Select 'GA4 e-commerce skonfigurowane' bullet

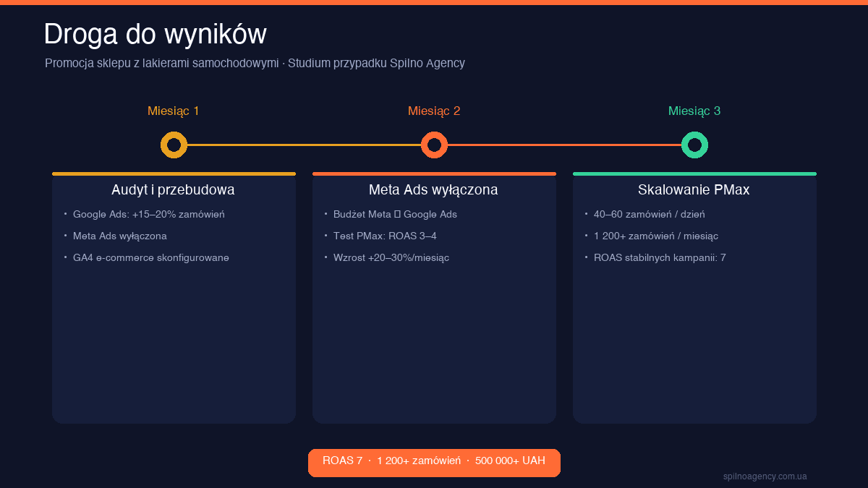pos(151,258)
